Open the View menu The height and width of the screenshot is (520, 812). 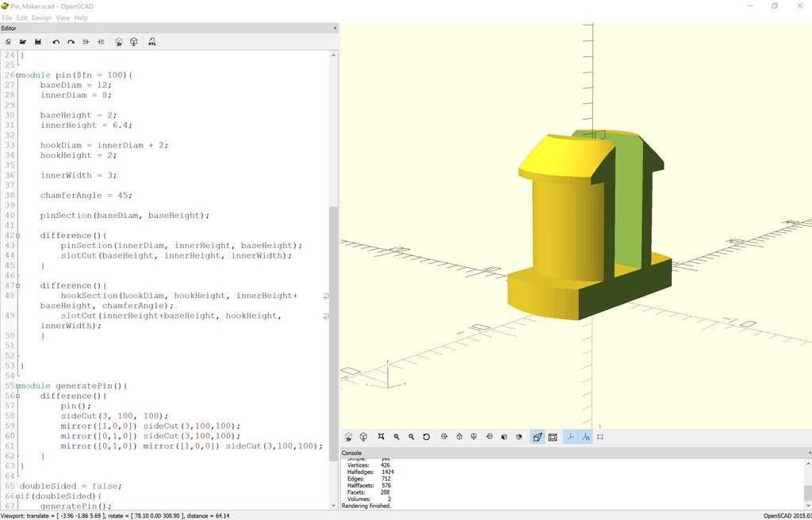[x=63, y=17]
